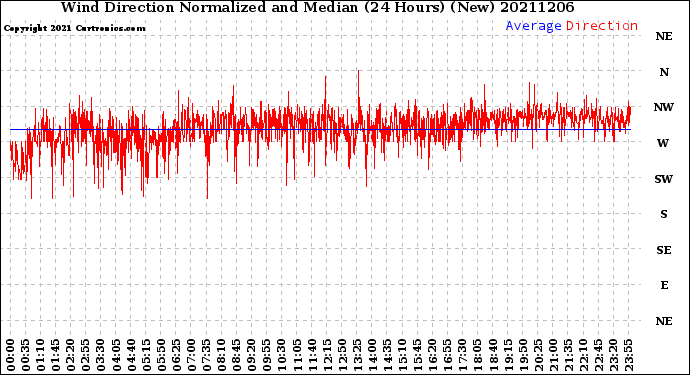Click the 'S' direction axis label
The height and width of the screenshot is (375, 690).
pyautogui.click(x=664, y=214)
